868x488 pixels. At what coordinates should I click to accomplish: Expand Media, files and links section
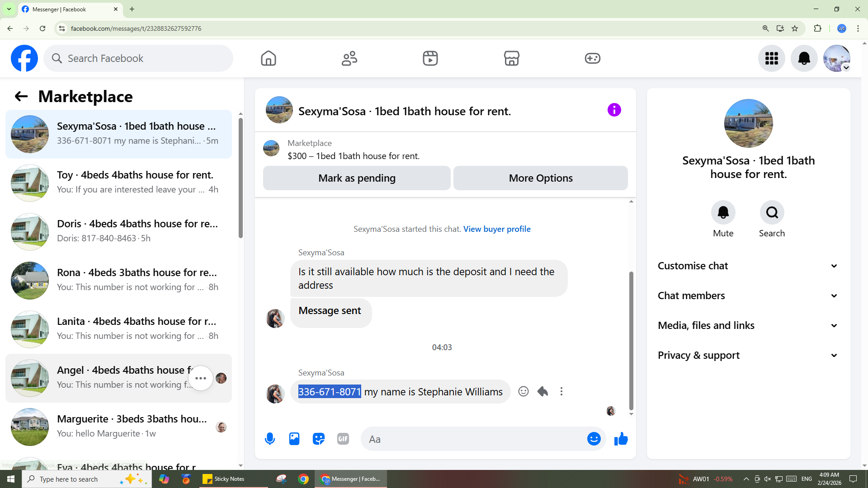click(x=748, y=325)
